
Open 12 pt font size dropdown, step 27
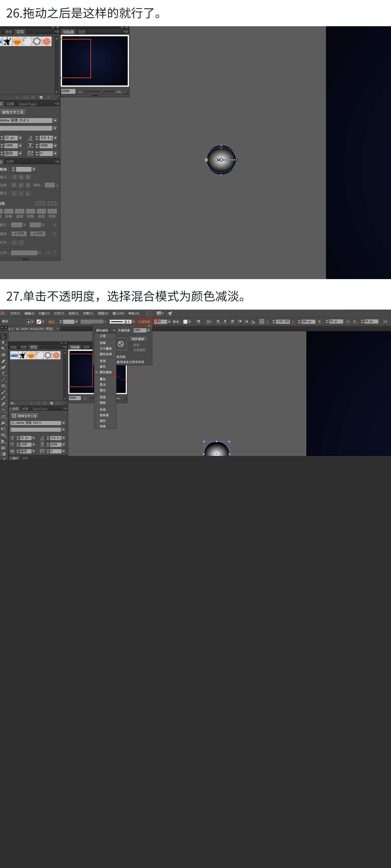(34, 438)
